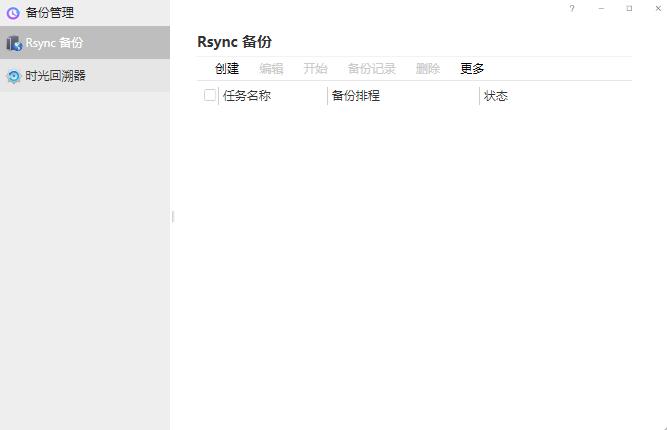Click the 删除 toolbar button
Viewport: 667px width, 430px height.
pyautogui.click(x=428, y=68)
